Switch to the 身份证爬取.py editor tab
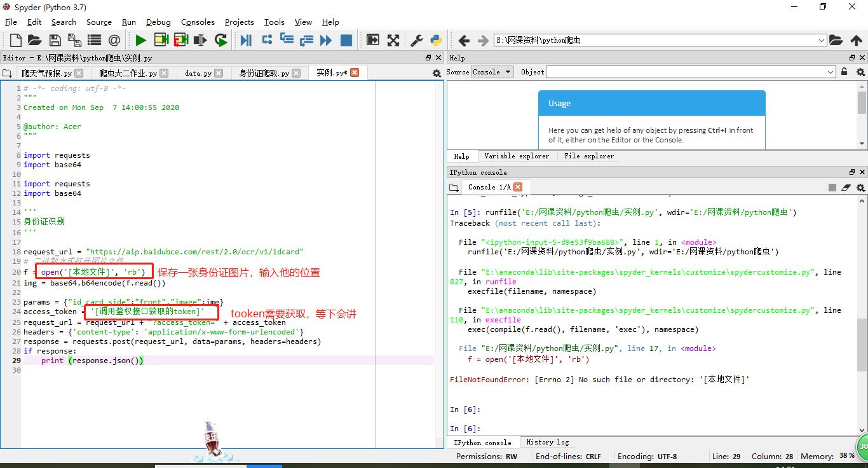 [x=269, y=73]
